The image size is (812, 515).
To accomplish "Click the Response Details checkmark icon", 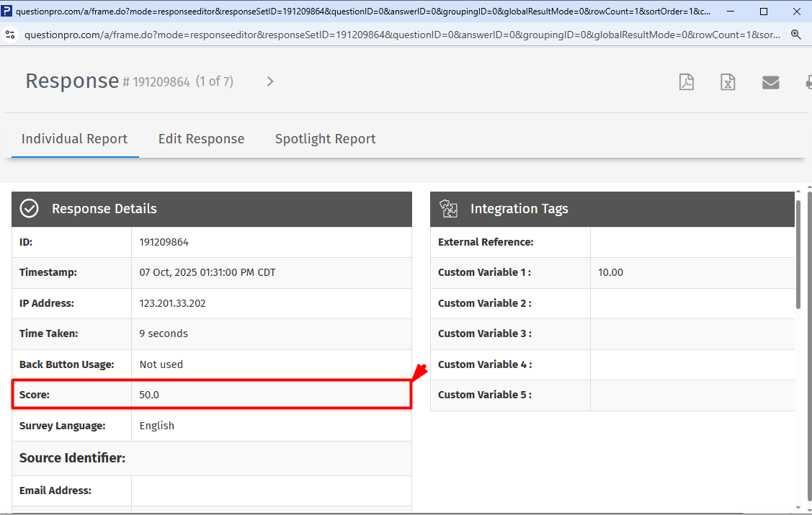I will tap(29, 209).
